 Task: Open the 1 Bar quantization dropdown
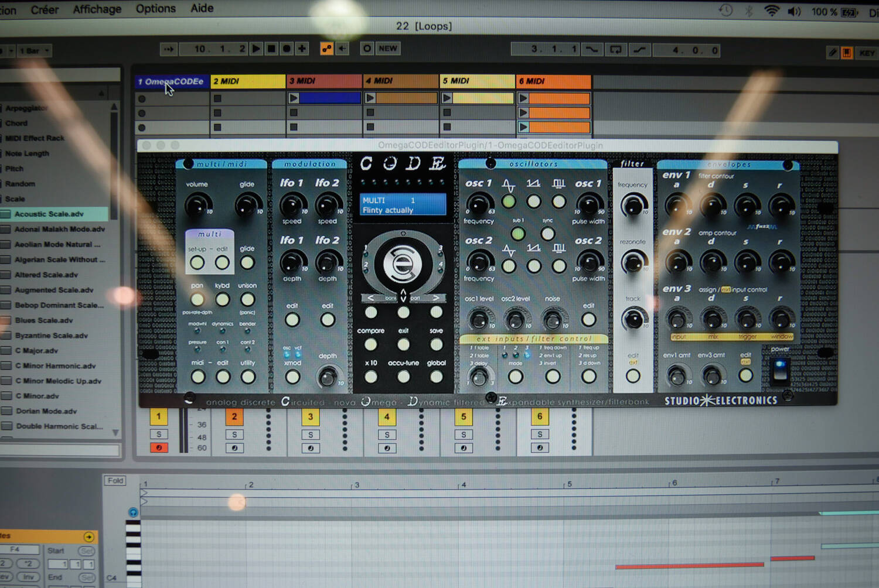click(34, 51)
